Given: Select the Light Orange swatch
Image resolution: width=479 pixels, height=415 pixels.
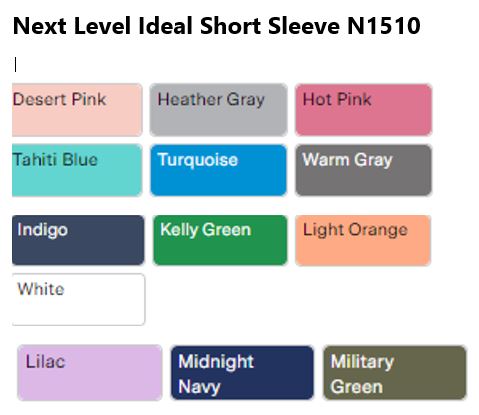Looking at the screenshot, I should (363, 240).
